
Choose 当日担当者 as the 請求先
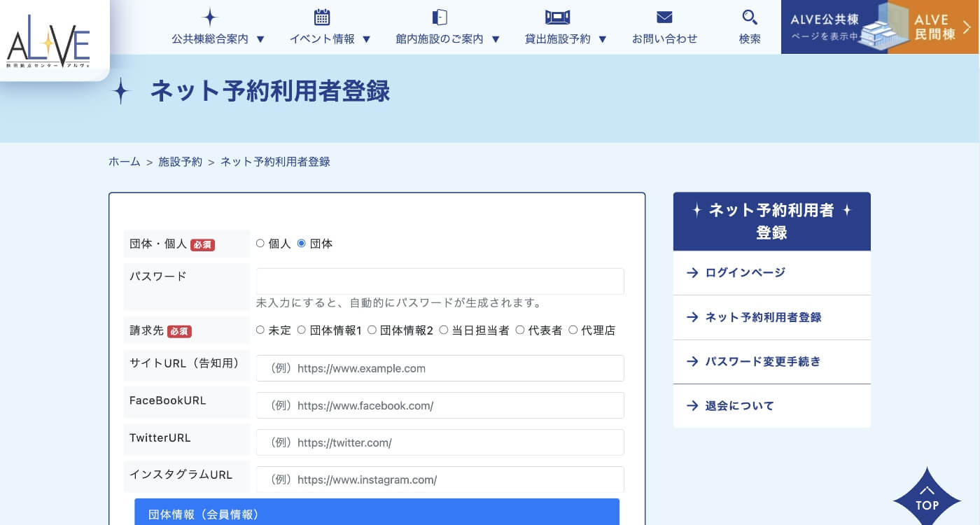[x=444, y=330]
